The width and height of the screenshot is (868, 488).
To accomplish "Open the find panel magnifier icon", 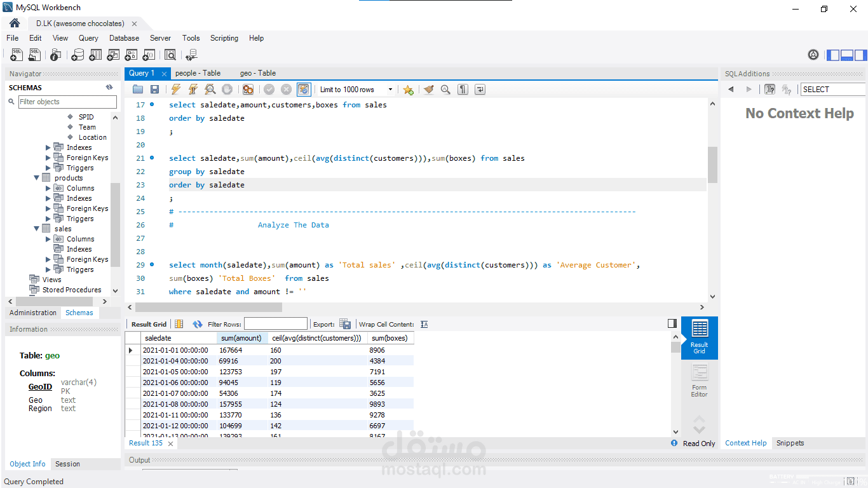I will (x=445, y=90).
